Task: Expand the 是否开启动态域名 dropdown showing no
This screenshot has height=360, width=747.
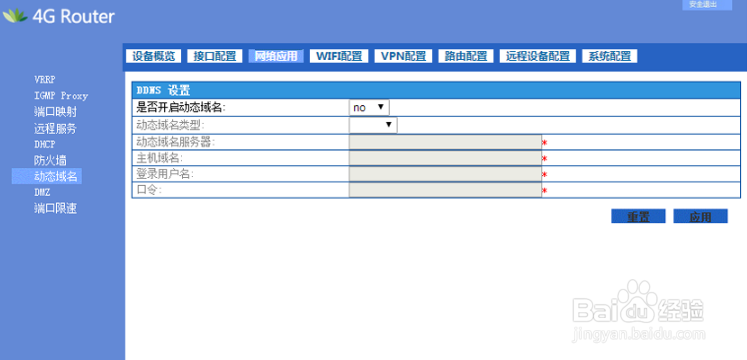Action: [369, 108]
